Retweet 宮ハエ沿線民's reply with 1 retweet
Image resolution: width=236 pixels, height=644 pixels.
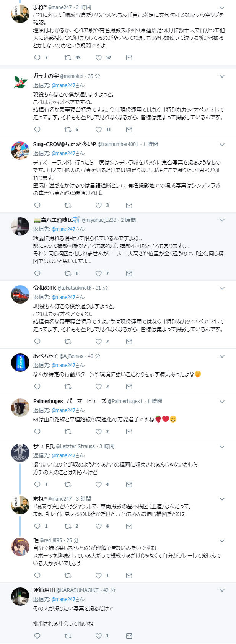68,273
